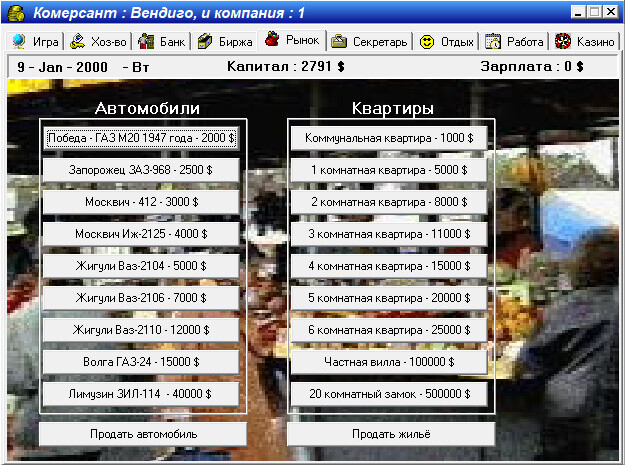
Task: Buy 1 комнатная квартира for 5000 $
Action: 389,170
